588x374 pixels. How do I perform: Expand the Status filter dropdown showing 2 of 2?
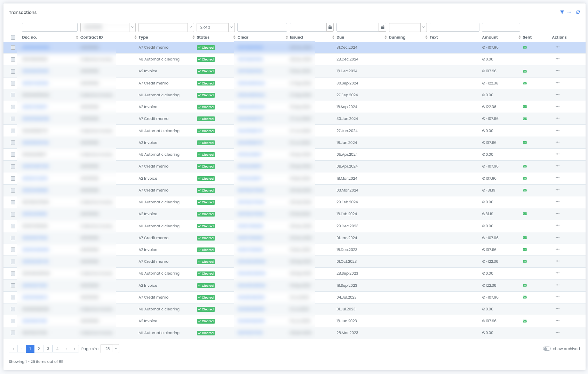(231, 27)
